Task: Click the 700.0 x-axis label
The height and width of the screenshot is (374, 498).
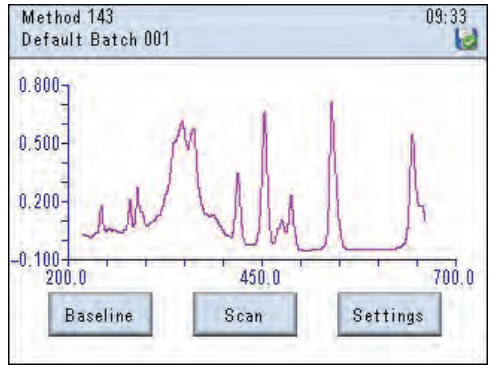Action: (x=453, y=277)
